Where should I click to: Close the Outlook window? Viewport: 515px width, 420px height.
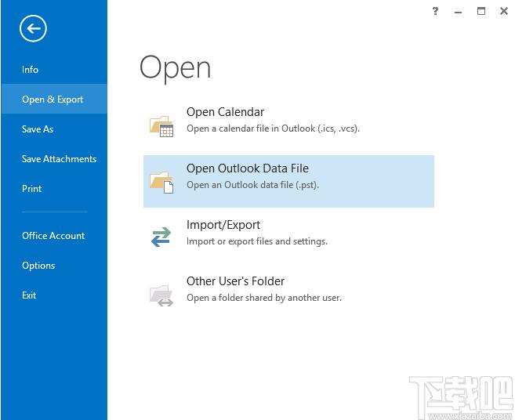(504, 11)
